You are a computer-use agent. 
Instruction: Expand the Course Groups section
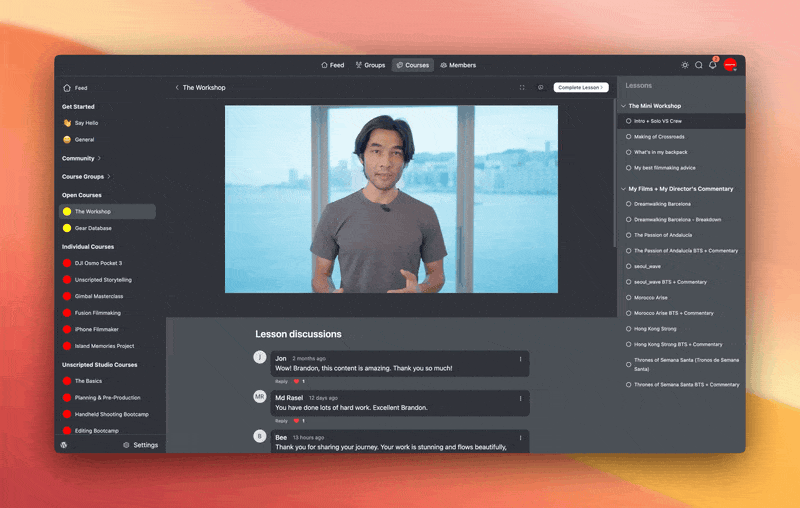click(86, 177)
